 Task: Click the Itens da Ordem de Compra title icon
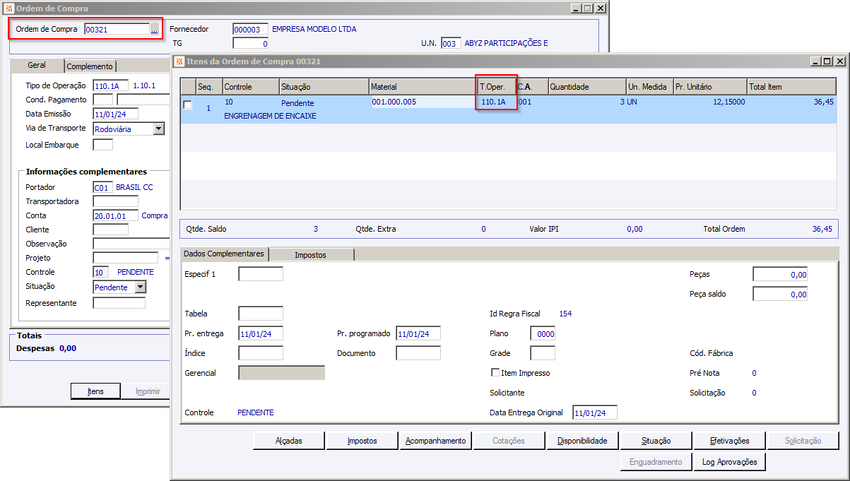pos(179,61)
